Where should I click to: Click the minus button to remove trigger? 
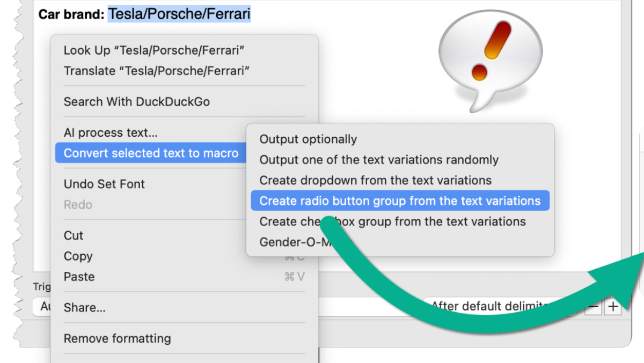tap(593, 307)
